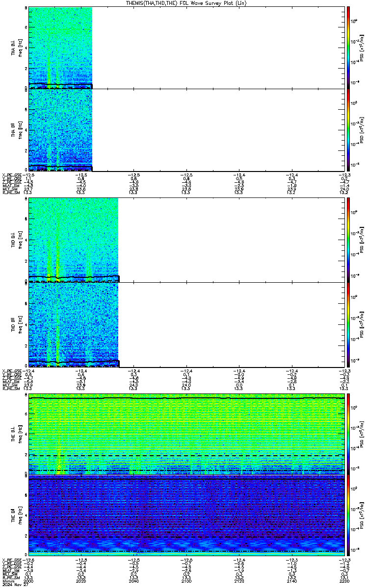Click the THA B-perp PSD color bar
The width and height of the screenshot is (368, 588).
tap(348, 48)
